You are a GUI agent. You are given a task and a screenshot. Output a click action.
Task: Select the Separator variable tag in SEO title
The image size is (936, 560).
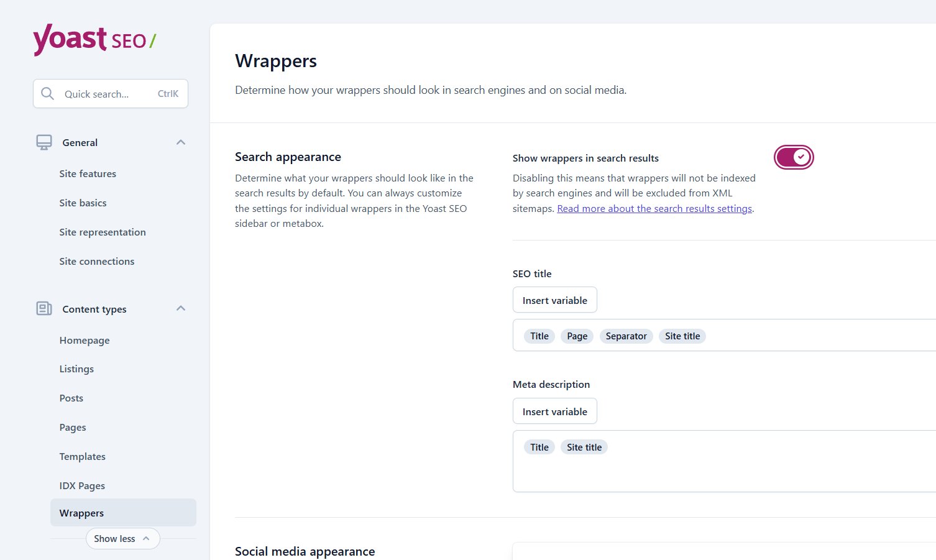(x=626, y=336)
